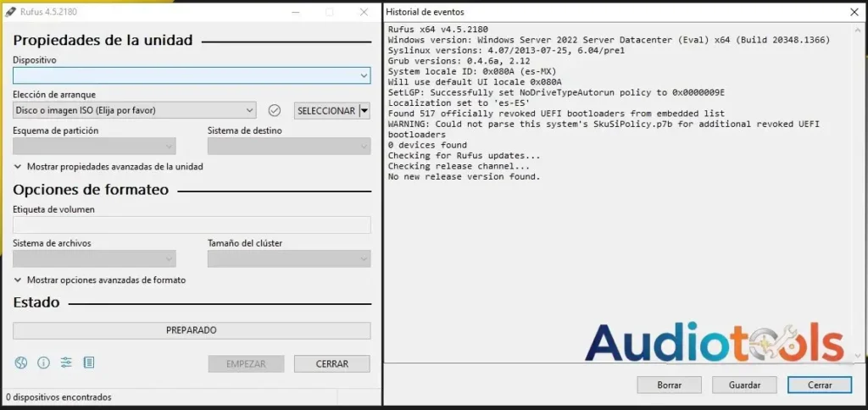This screenshot has height=410, width=868.
Task: Open the SELECCIONAR split arrow menu
Action: pos(364,111)
